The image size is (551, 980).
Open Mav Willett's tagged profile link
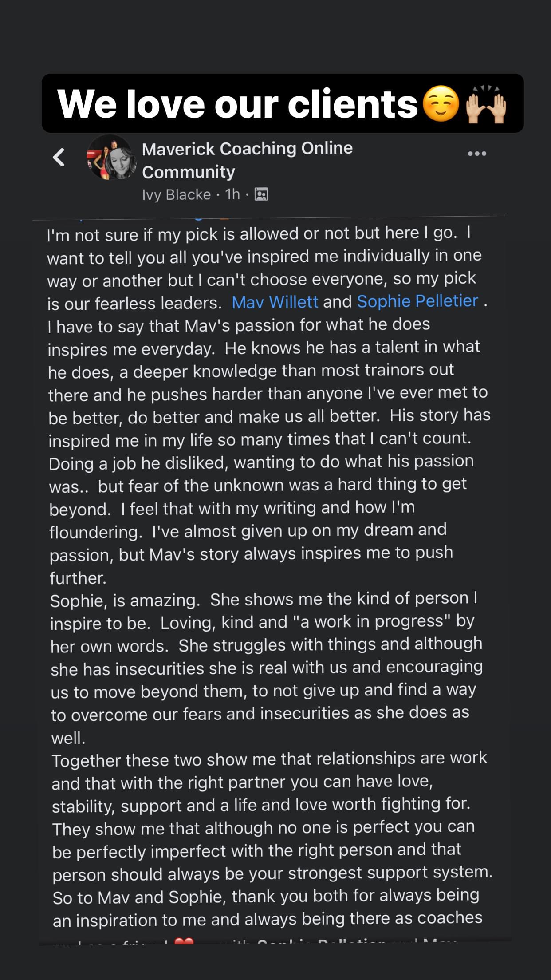pos(275,302)
